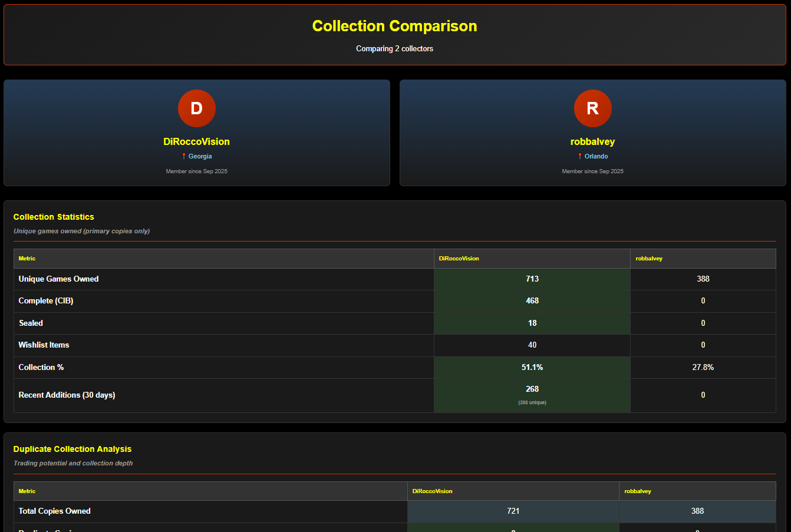Viewport: 791px width, 532px height.
Task: Open the DiRoccoVision profile name in the card
Action: pos(196,141)
